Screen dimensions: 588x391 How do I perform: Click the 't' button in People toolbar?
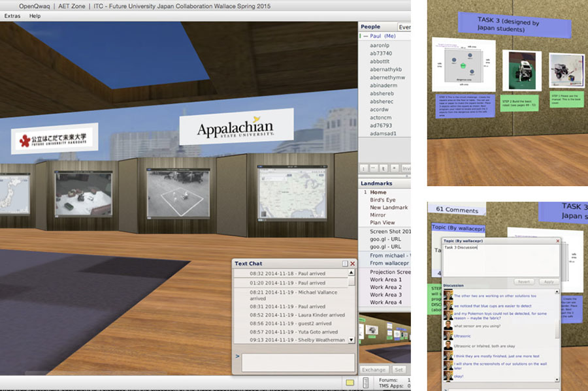[384, 168]
